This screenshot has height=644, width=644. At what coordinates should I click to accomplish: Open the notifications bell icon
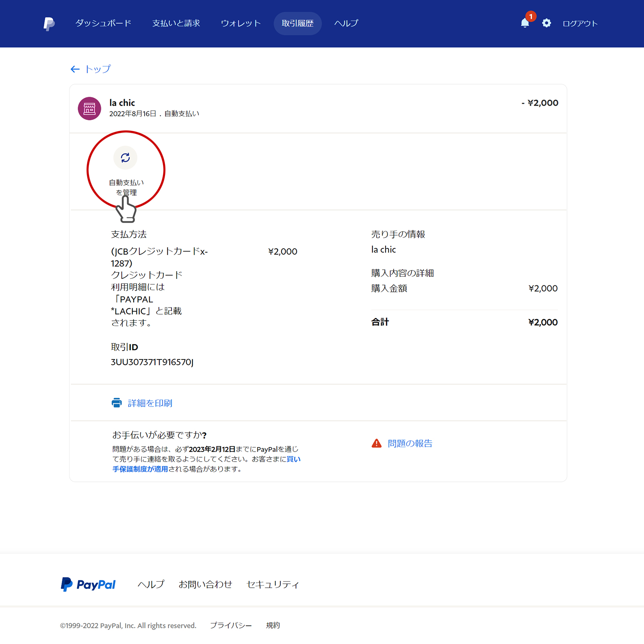(525, 23)
